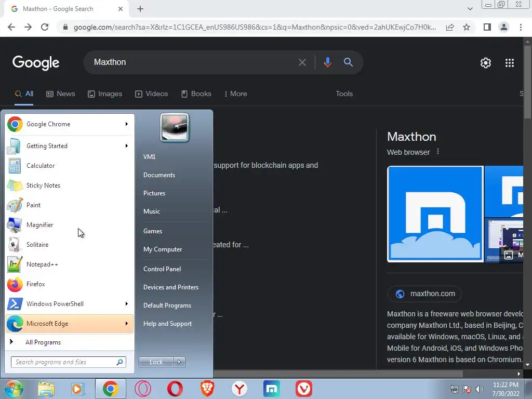Open knowledge panel three-dot options
Image resolution: width=532 pixels, height=399 pixels.
coord(438,151)
